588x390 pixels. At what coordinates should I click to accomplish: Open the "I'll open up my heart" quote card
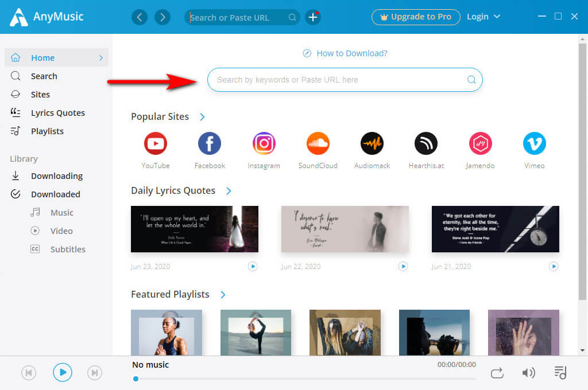194,229
